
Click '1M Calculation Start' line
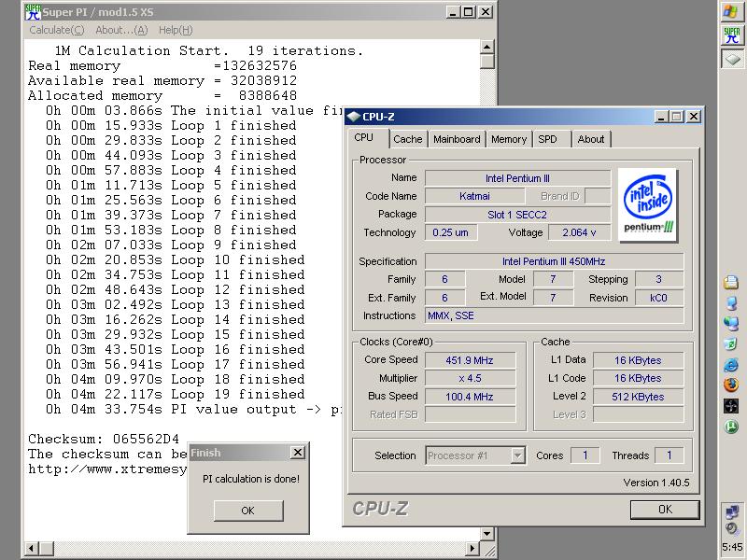[x=209, y=50]
